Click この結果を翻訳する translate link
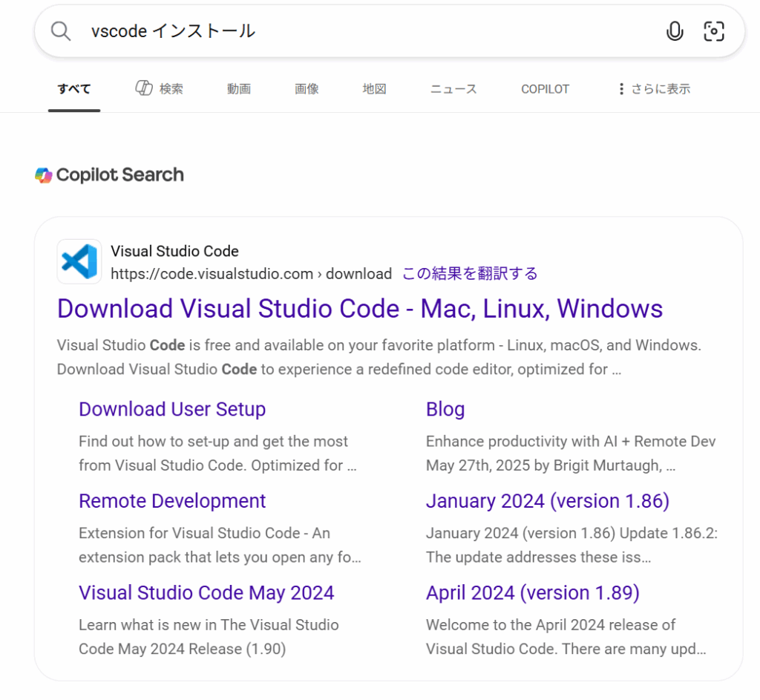Image resolution: width=760 pixels, height=700 pixels. [x=470, y=274]
